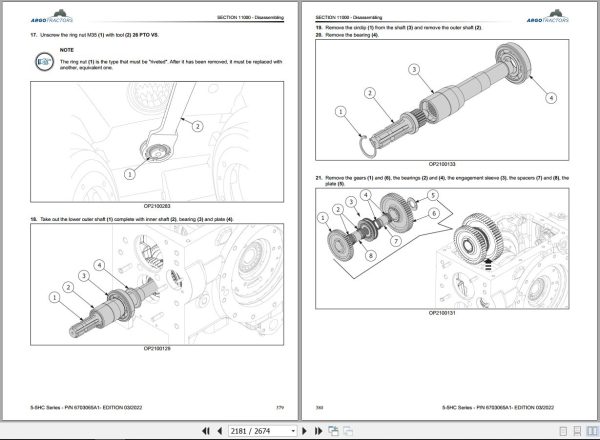
Task: Jump to the last page
Action: 318,431
